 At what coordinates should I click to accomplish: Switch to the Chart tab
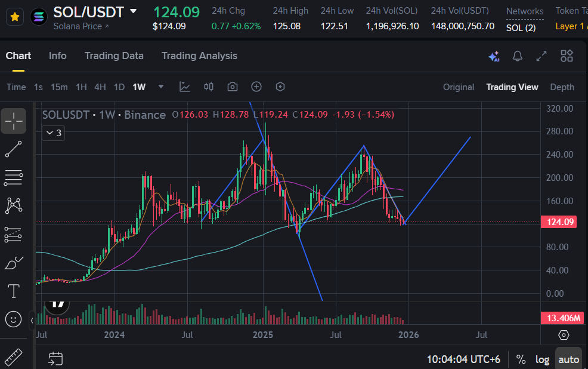coord(18,56)
